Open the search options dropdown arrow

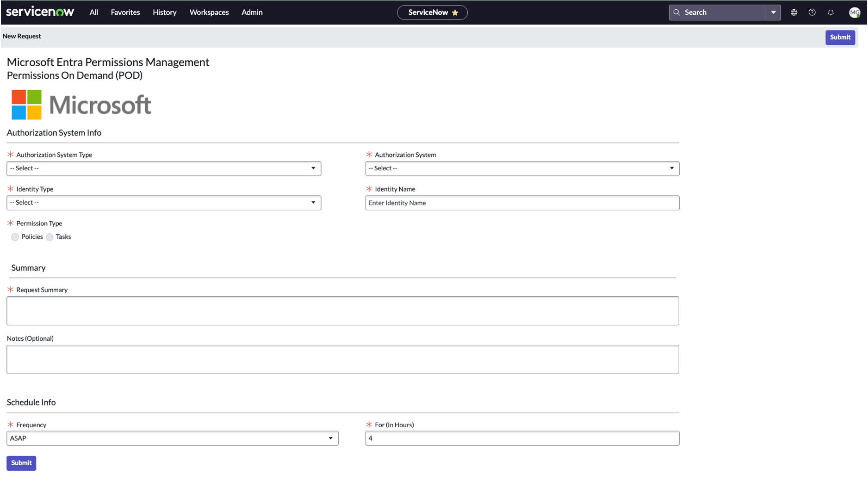tap(773, 12)
